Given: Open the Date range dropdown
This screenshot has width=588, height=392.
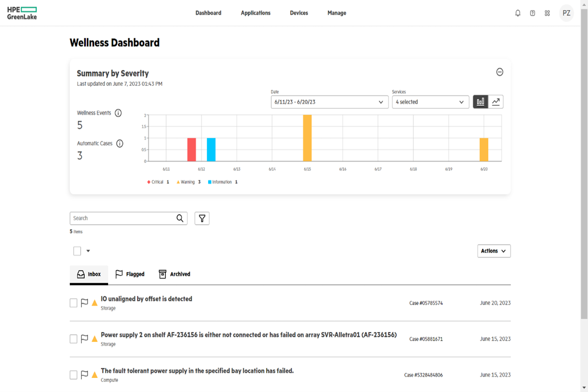Looking at the screenshot, I should [x=329, y=102].
